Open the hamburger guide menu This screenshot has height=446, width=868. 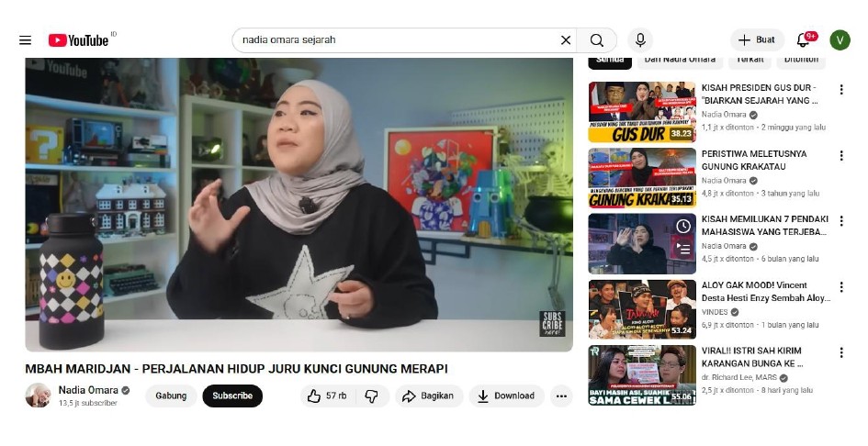[26, 39]
